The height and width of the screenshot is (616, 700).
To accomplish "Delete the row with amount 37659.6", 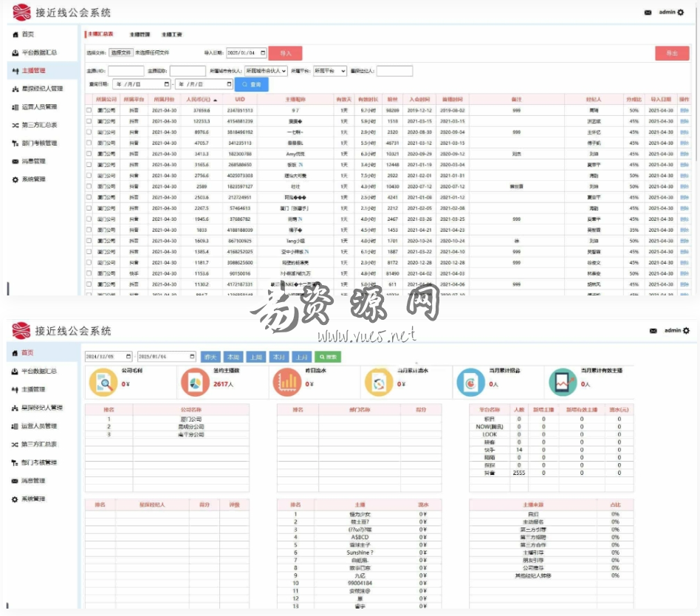I will (x=684, y=110).
